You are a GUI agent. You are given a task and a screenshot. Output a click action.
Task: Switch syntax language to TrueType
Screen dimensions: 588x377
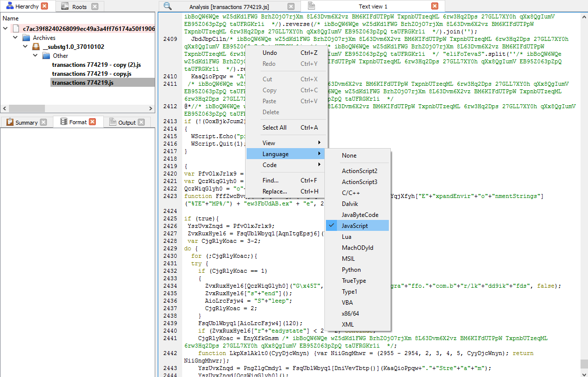coord(357,280)
